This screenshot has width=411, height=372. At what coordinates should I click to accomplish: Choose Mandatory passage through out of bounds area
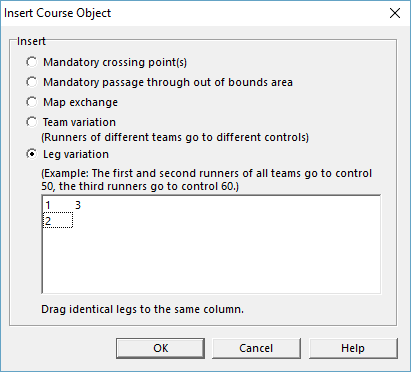[x=32, y=82]
